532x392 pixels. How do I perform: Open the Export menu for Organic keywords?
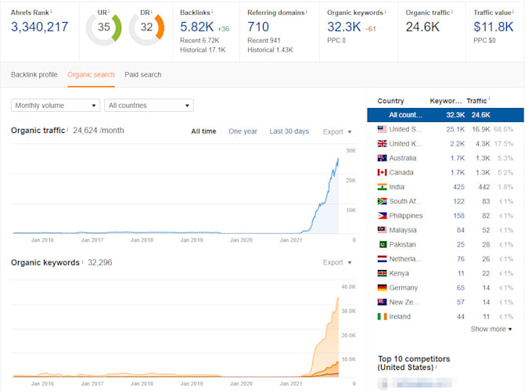[337, 262]
